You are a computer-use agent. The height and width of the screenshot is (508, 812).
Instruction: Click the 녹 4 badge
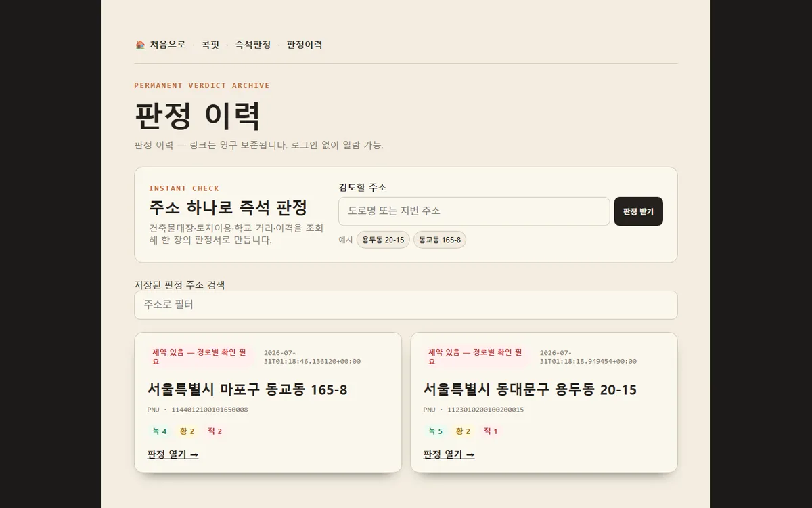pyautogui.click(x=159, y=431)
